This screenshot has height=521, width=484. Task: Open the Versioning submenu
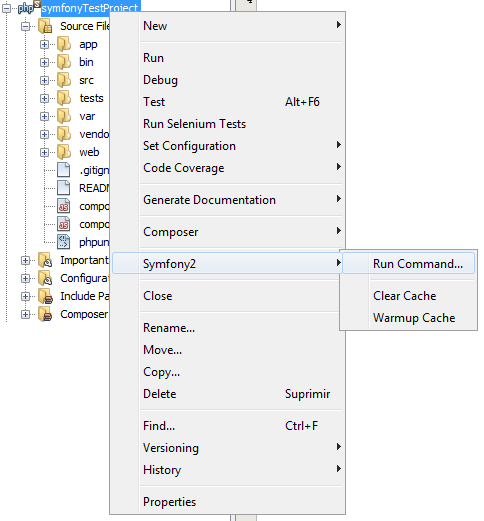click(x=227, y=448)
